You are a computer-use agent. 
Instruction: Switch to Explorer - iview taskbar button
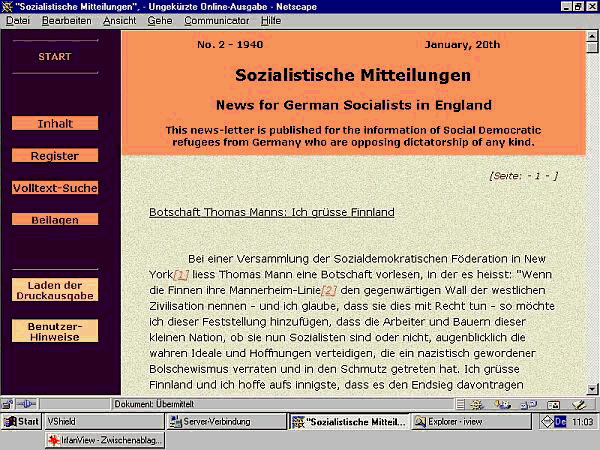point(471,422)
